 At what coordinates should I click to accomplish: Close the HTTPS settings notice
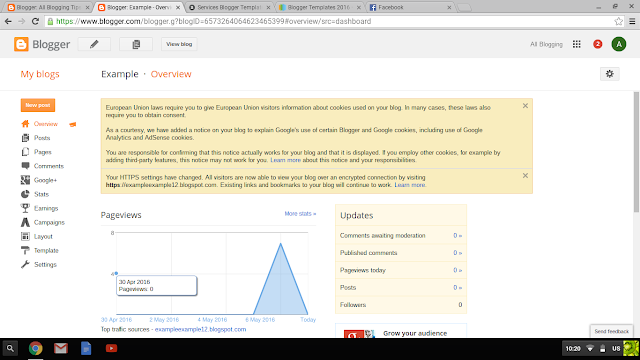(x=525, y=176)
